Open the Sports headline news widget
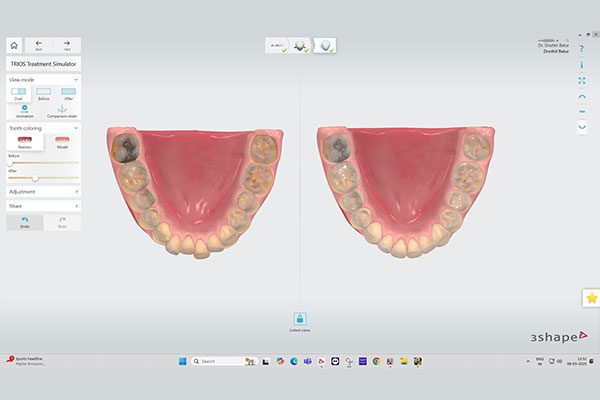 (x=25, y=361)
